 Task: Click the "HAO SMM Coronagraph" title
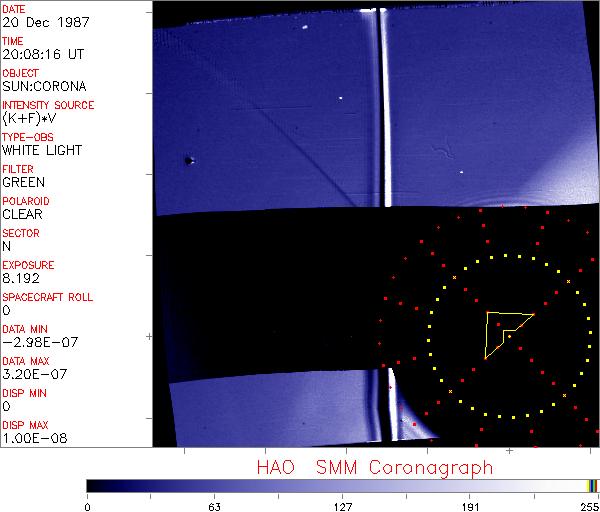(374, 467)
